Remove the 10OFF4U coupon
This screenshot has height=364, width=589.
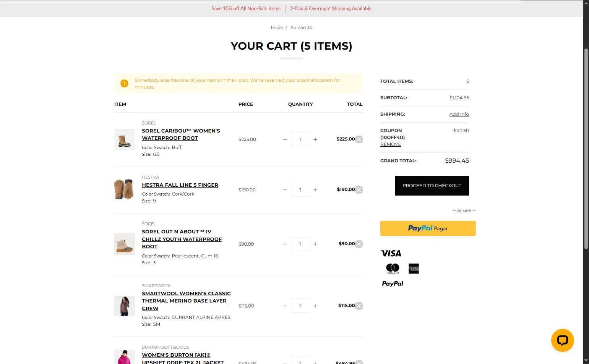coord(391,144)
